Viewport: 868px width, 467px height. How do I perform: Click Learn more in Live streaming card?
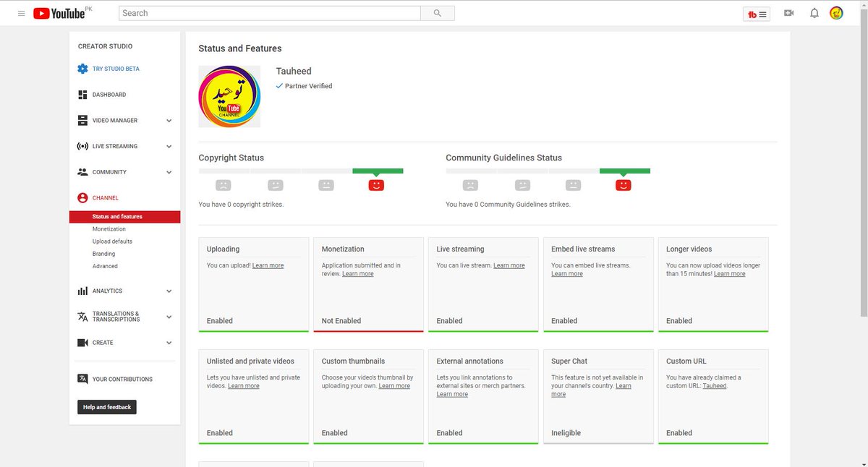click(x=509, y=265)
